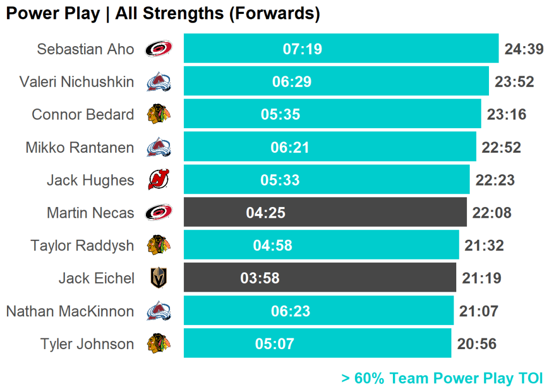Image resolution: width=549 pixels, height=392 pixels.
Task: Select Martin Necas's dark gray bar
Action: coord(325,212)
